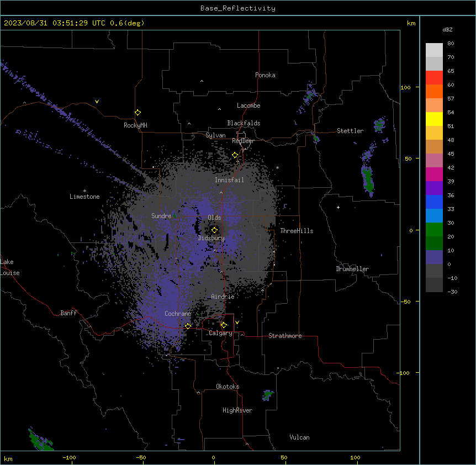Click the Lacombe city label
476x465 pixels.
[x=248, y=105]
